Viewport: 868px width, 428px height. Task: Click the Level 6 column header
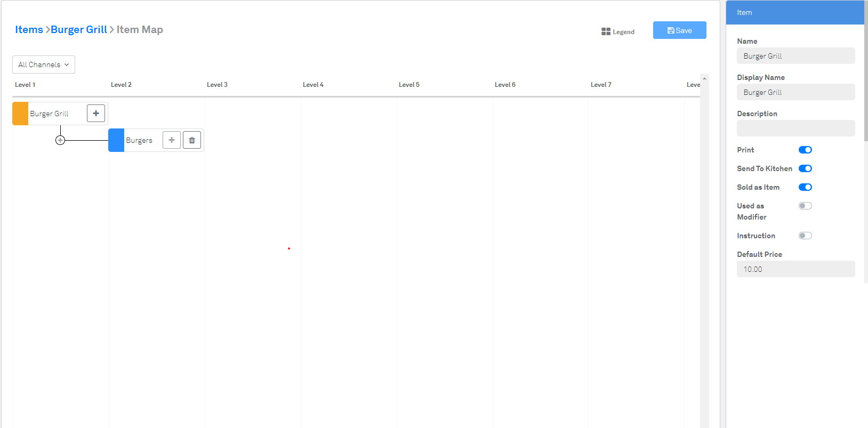(505, 85)
